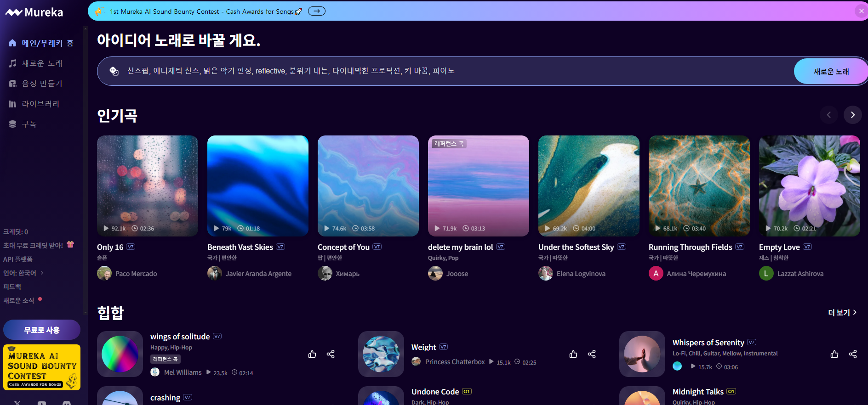Like the Weight track

(x=573, y=354)
